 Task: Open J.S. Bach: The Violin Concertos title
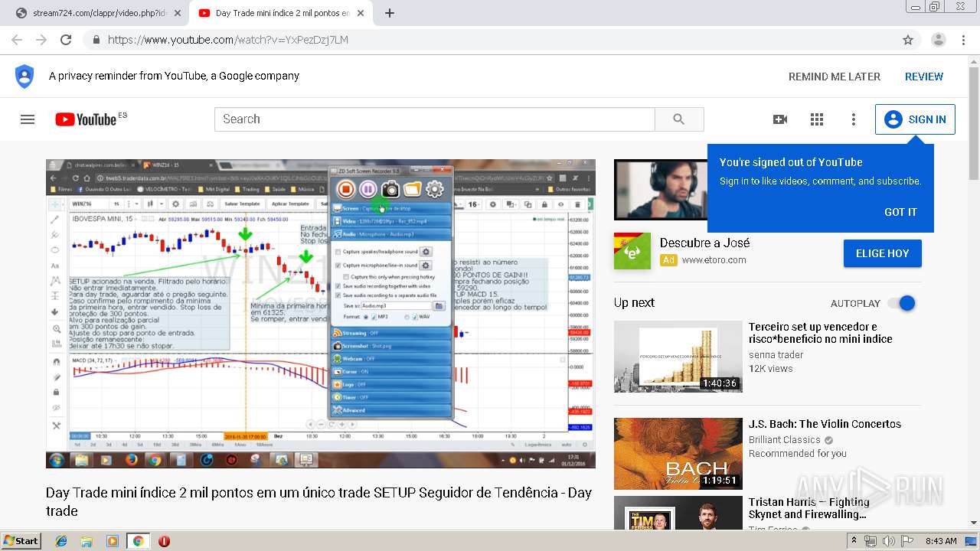[x=825, y=424]
